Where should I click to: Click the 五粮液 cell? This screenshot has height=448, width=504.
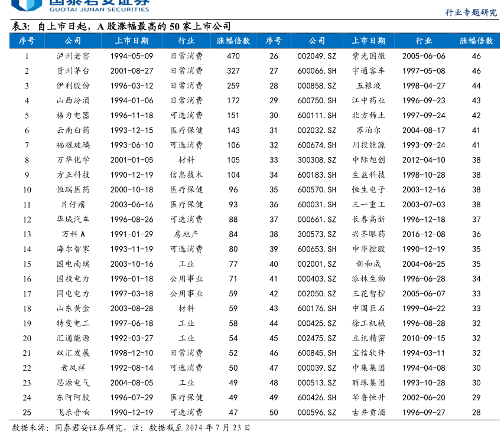[369, 86]
